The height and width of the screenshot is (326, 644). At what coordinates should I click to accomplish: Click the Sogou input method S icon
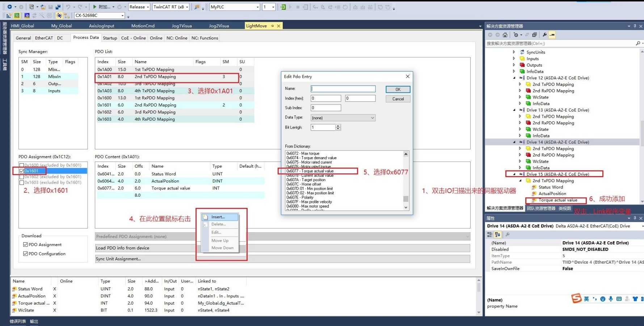[x=576, y=298]
